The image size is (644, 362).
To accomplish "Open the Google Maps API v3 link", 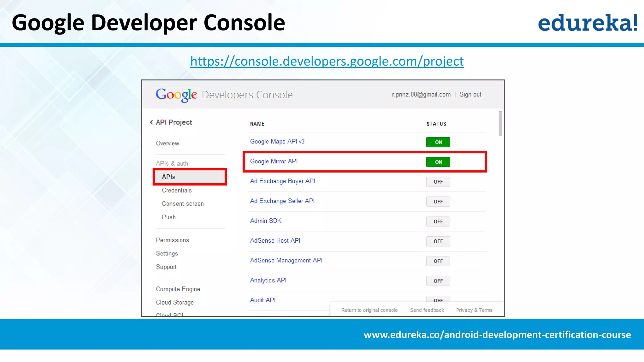I will click(x=277, y=141).
